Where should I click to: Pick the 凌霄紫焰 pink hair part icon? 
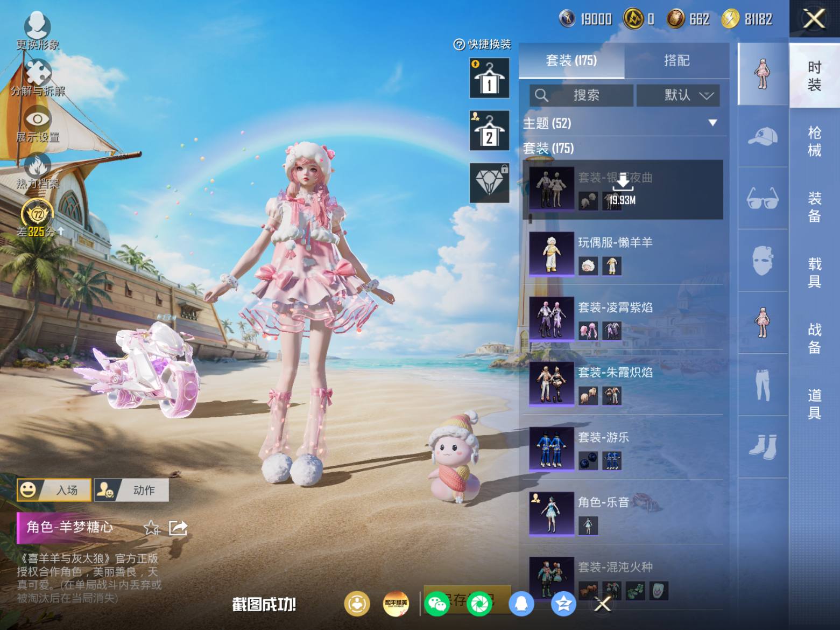[x=588, y=331]
